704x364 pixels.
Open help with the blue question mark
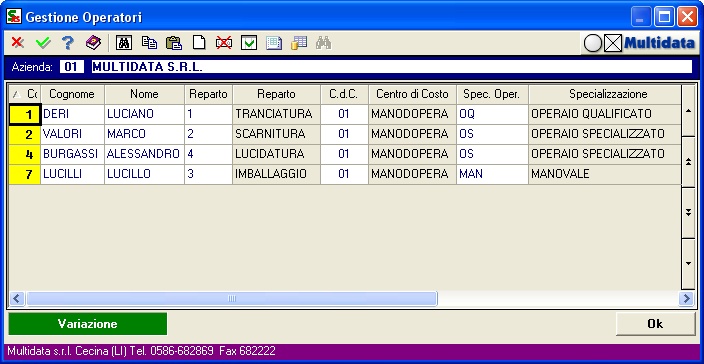[67, 43]
